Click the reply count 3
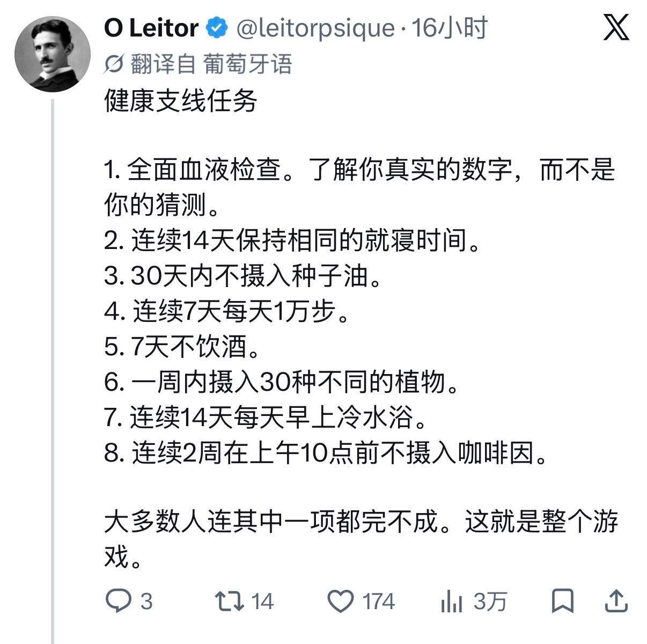 coord(146,602)
